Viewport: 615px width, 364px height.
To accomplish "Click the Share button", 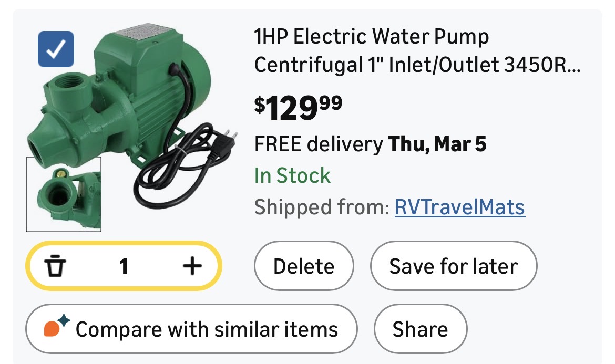I will point(420,329).
